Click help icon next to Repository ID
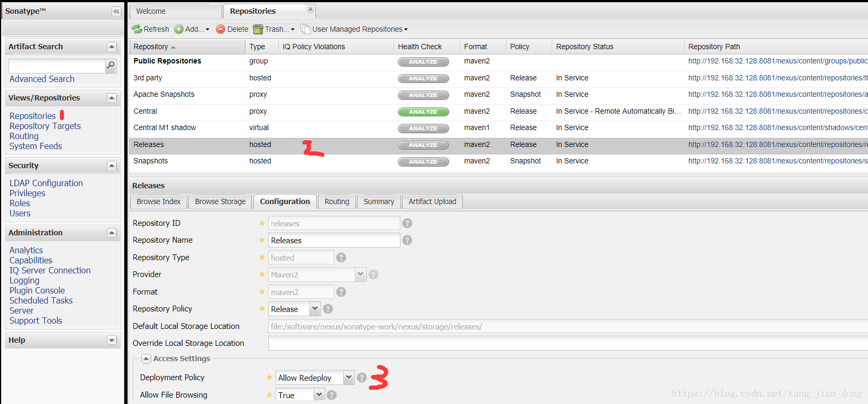868x404 pixels. coord(407,223)
